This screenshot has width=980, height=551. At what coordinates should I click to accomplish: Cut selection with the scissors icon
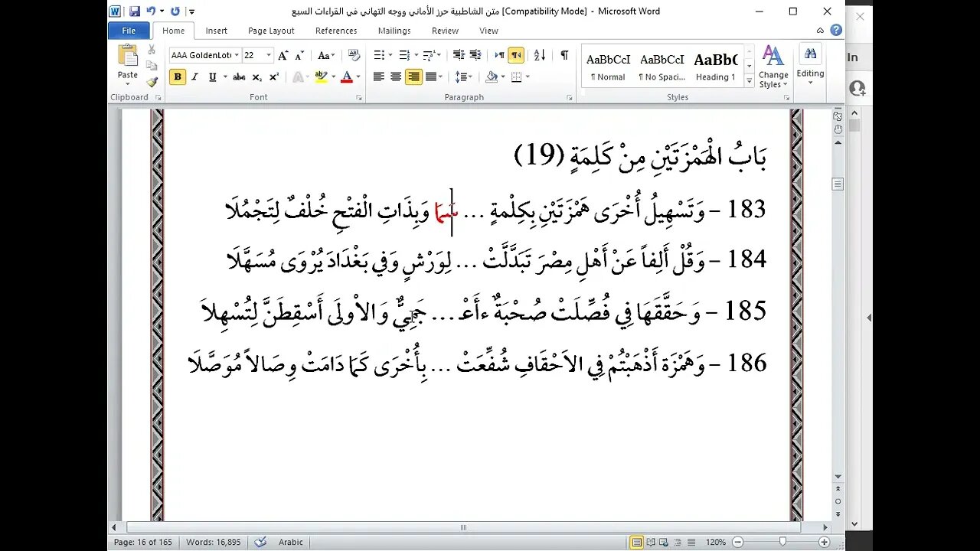click(152, 50)
